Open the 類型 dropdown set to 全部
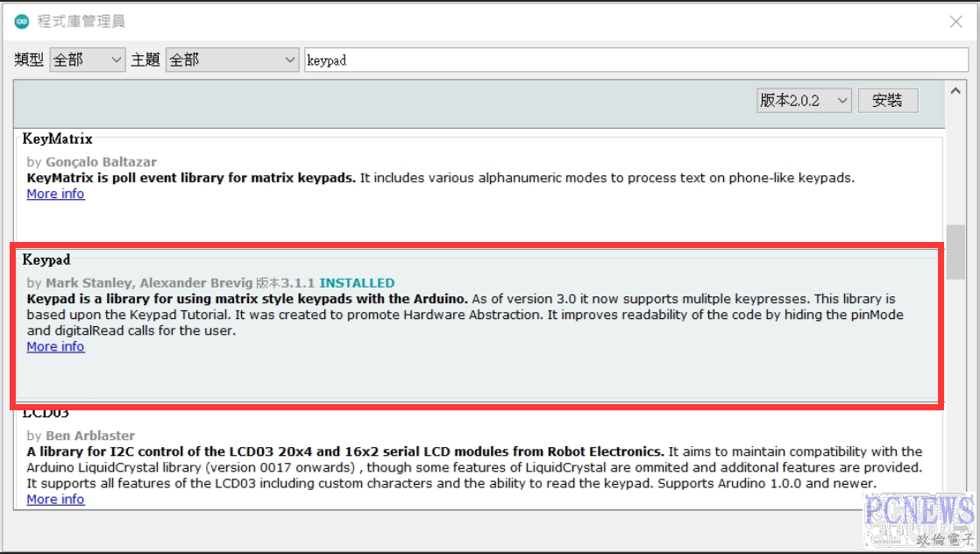 pos(88,60)
